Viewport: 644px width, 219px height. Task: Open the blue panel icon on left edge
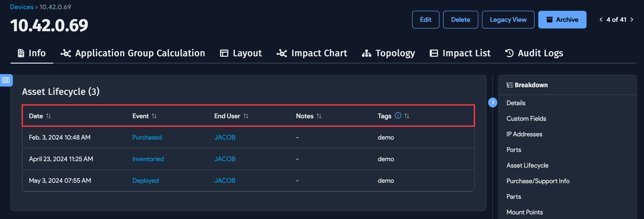[6, 80]
